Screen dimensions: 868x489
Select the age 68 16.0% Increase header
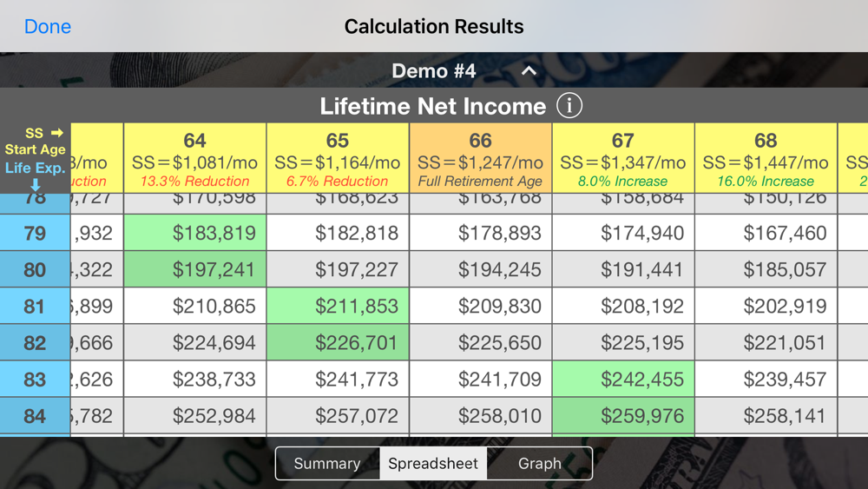[x=766, y=158]
